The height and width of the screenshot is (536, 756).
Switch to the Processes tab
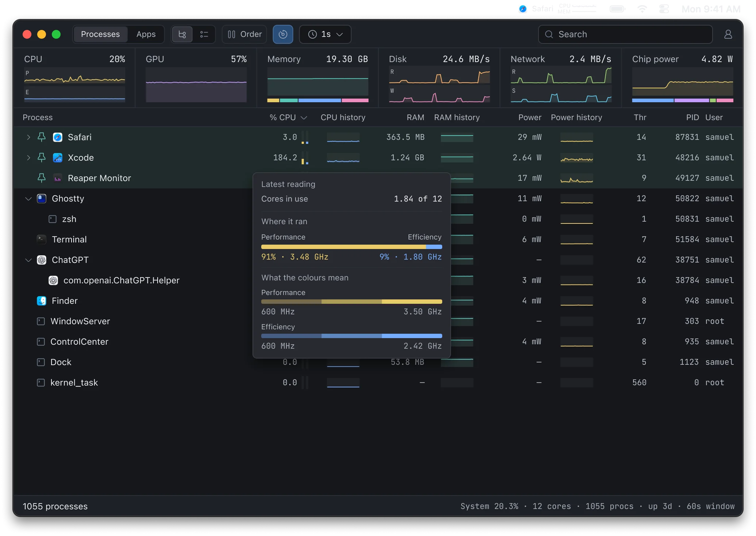click(x=100, y=34)
